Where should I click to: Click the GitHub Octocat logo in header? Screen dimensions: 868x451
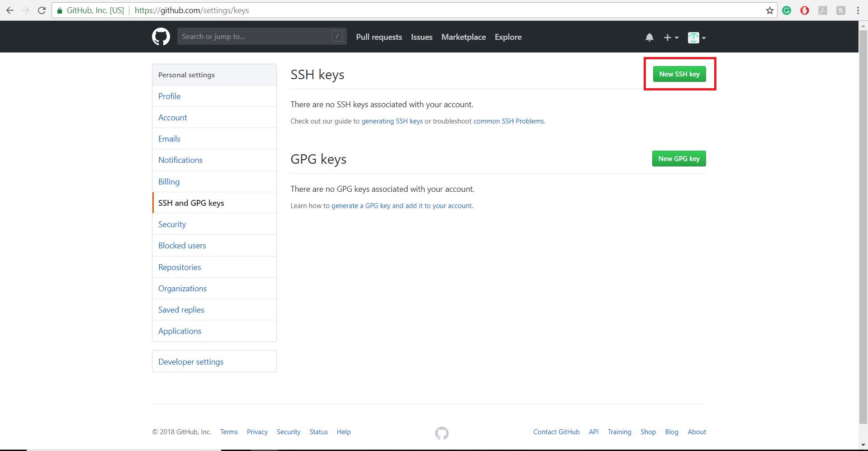coord(161,37)
